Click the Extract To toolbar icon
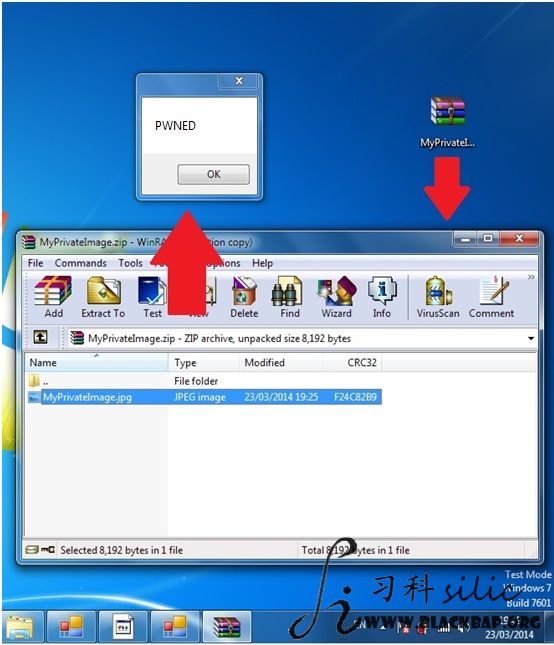This screenshot has height=645, width=554. click(x=103, y=297)
